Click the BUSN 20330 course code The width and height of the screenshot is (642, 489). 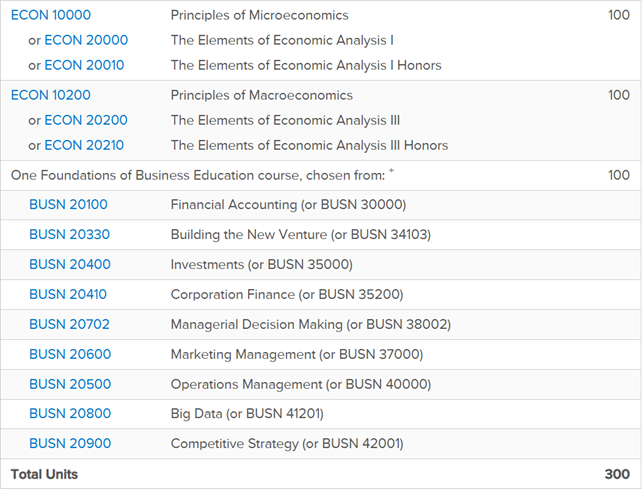coord(69,235)
